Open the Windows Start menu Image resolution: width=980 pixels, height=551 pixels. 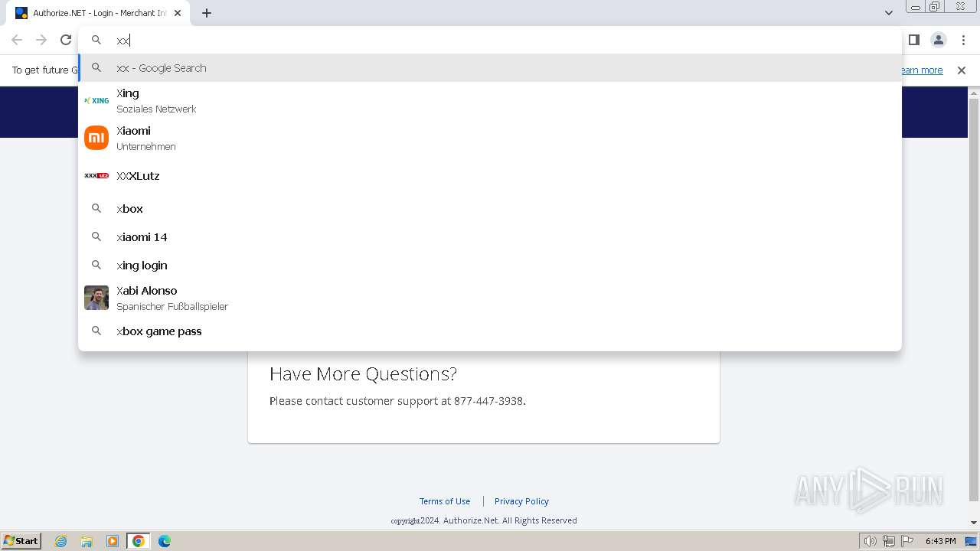click(21, 541)
